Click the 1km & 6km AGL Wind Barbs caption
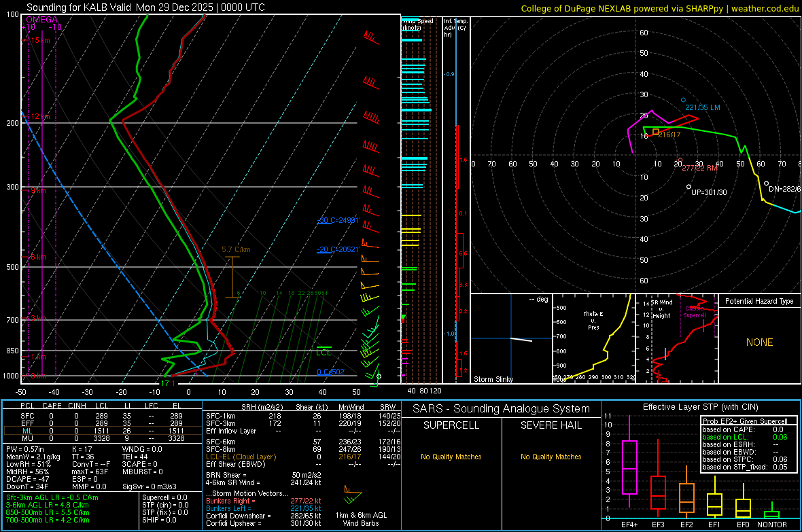Screen dimensions: 802x532 (361, 519)
